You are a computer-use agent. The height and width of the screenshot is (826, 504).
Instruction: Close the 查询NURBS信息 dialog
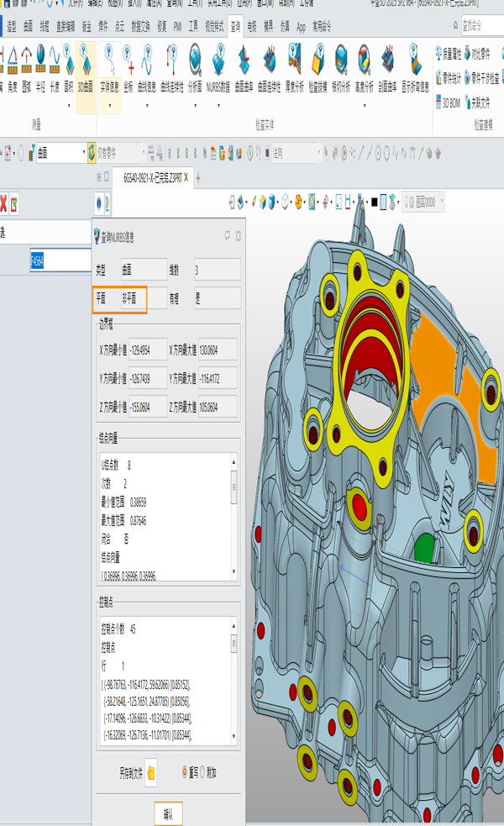(x=238, y=236)
